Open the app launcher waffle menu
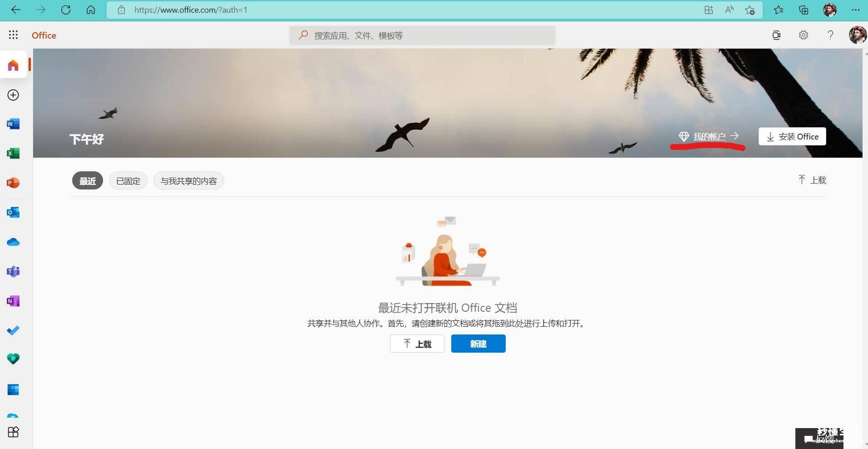 coord(13,35)
